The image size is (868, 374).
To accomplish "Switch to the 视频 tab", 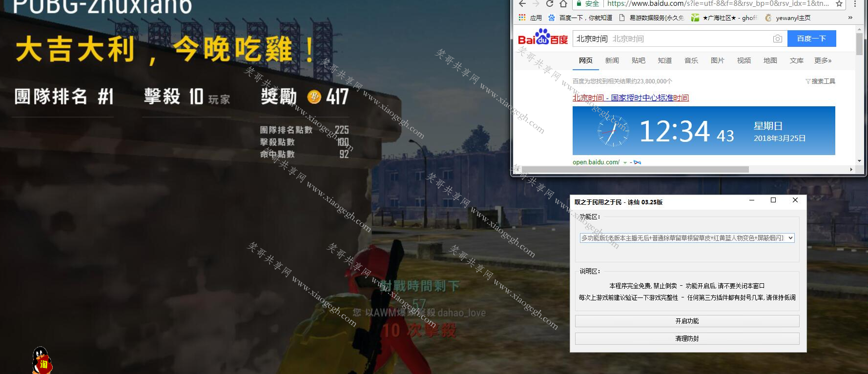I will click(x=744, y=60).
